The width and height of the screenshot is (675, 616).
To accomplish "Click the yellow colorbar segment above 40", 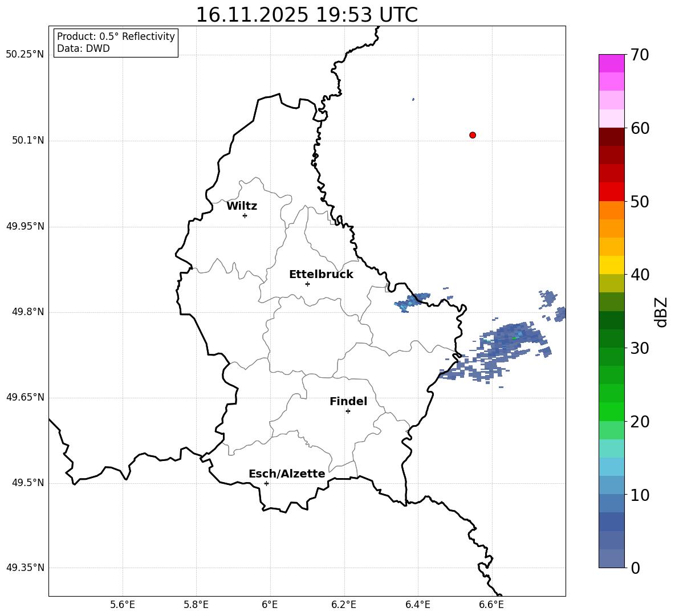I will click(x=611, y=265).
